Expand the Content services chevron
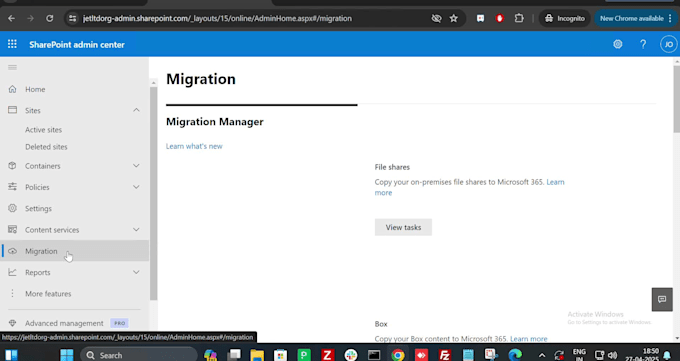680x361 pixels. click(136, 230)
